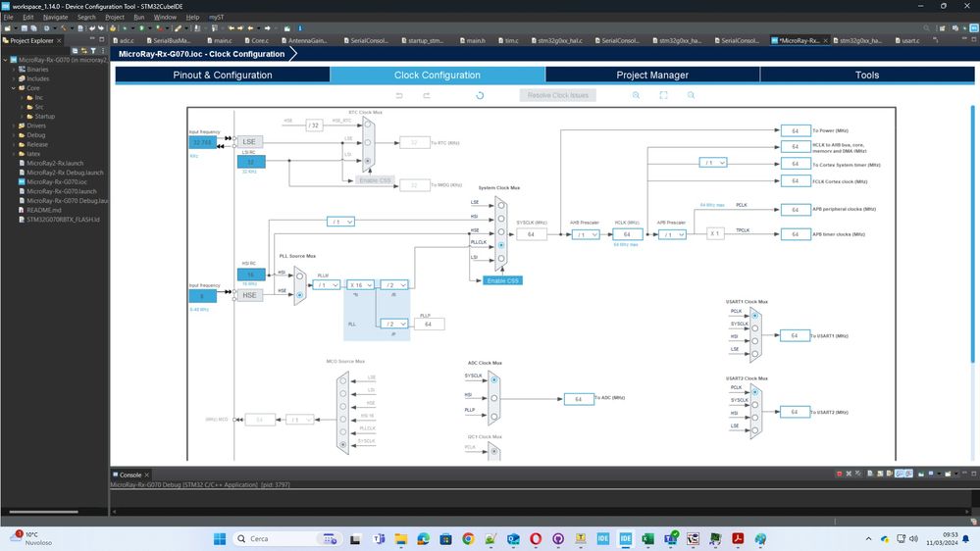Open PLL multiplier X 16 dropdown

point(361,285)
